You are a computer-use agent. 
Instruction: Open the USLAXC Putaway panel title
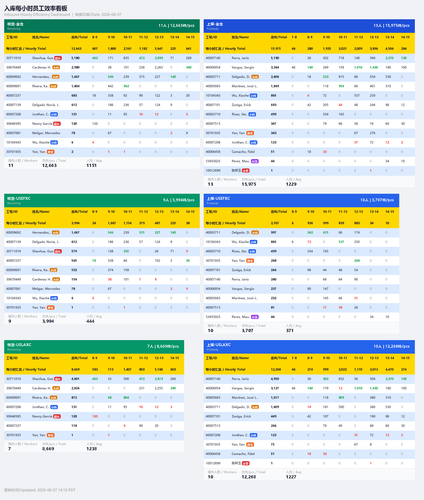(x=219, y=345)
